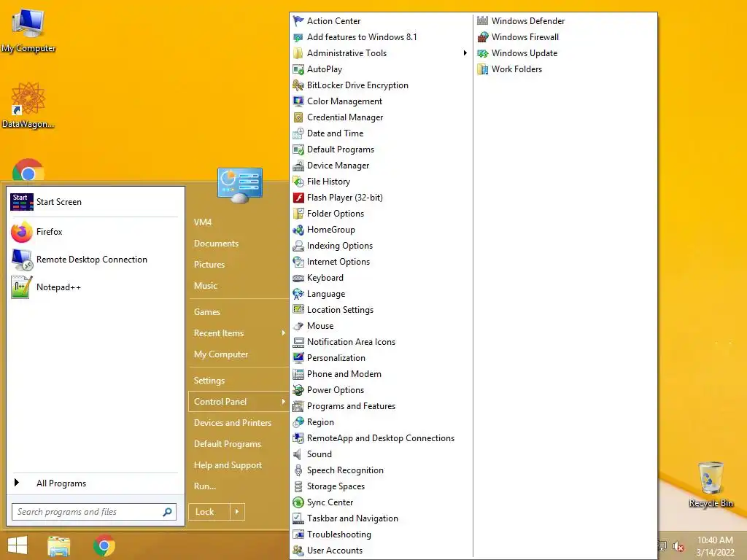This screenshot has width=747, height=560.
Task: Select My Computer desktop icon
Action: tap(28, 31)
